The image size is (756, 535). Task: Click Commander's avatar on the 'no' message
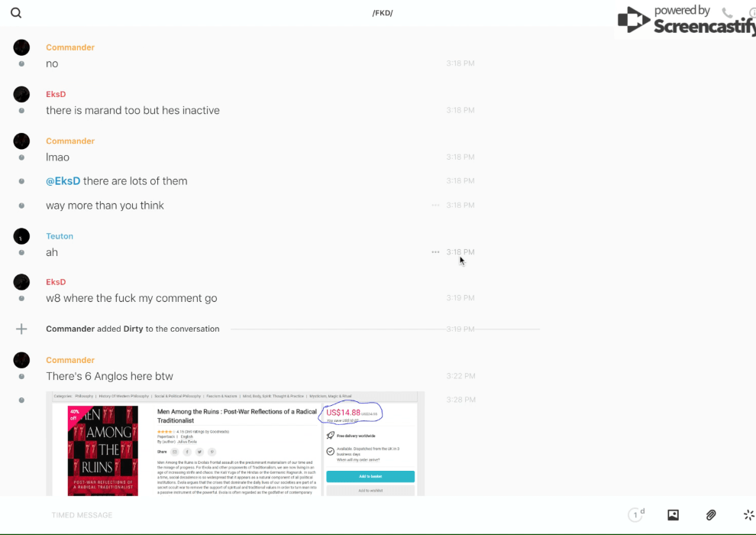[21, 47]
